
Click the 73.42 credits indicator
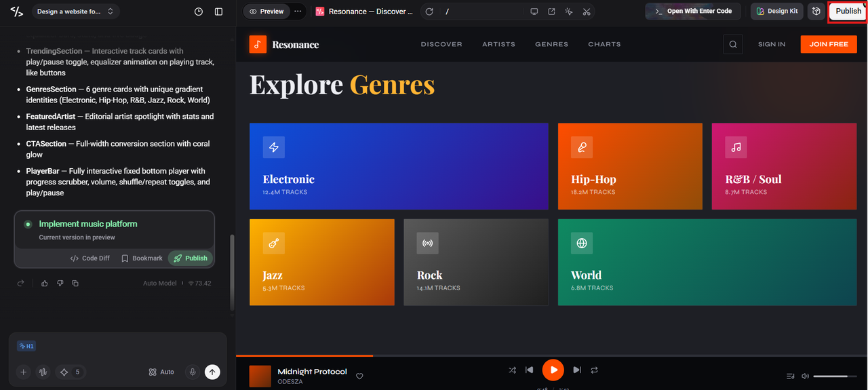(x=199, y=284)
